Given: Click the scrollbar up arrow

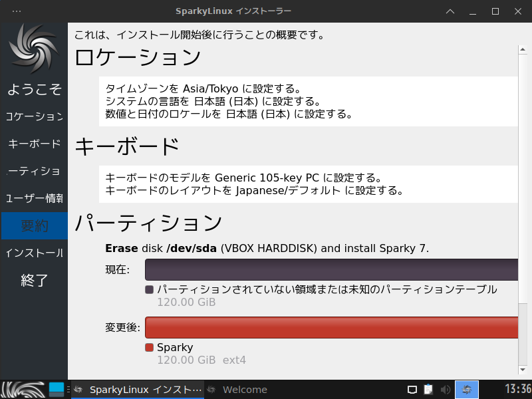Looking at the screenshot, I should [x=523, y=49].
